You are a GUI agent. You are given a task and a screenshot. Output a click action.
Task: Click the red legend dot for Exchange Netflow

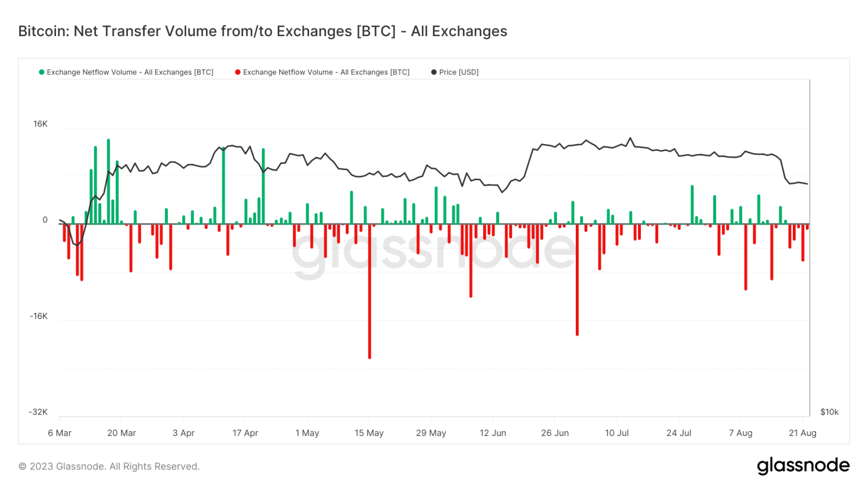click(238, 72)
